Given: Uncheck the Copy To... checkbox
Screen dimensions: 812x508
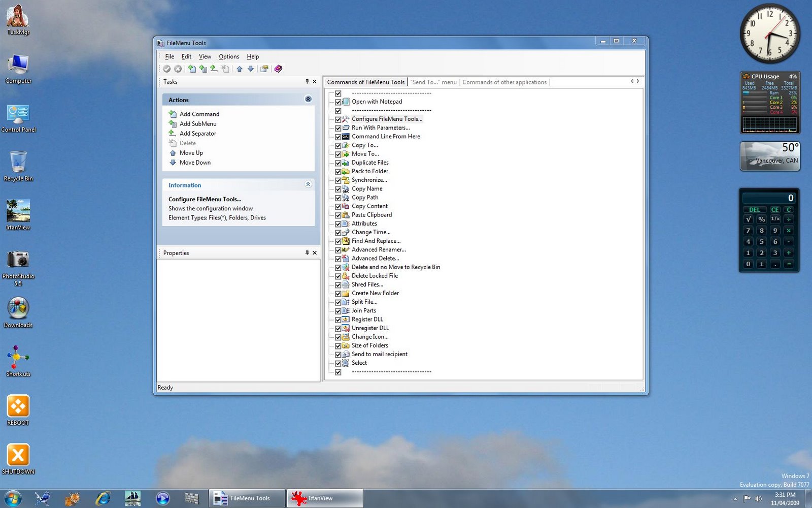Looking at the screenshot, I should [338, 146].
